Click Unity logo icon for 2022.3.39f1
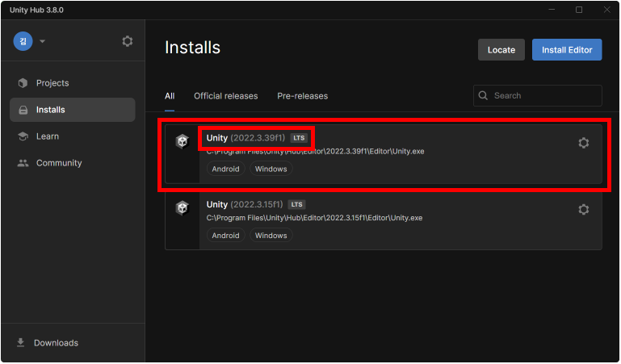Screen dimensions: 621x364 pos(183,141)
